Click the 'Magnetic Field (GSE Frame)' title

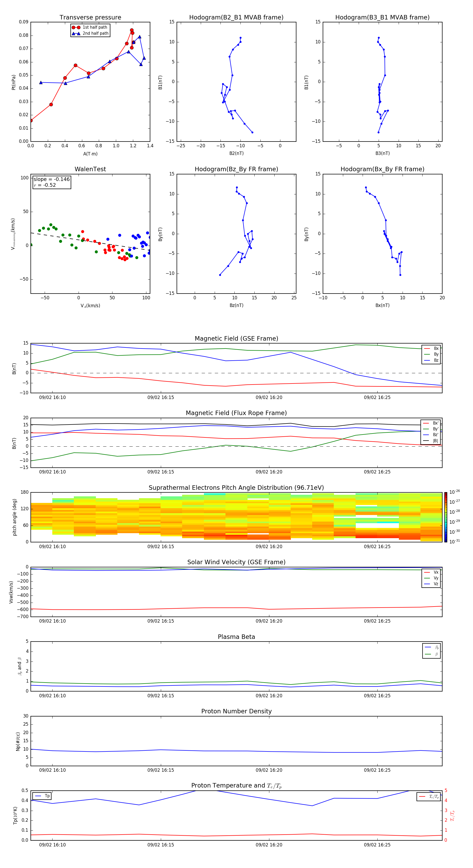(x=236, y=339)
